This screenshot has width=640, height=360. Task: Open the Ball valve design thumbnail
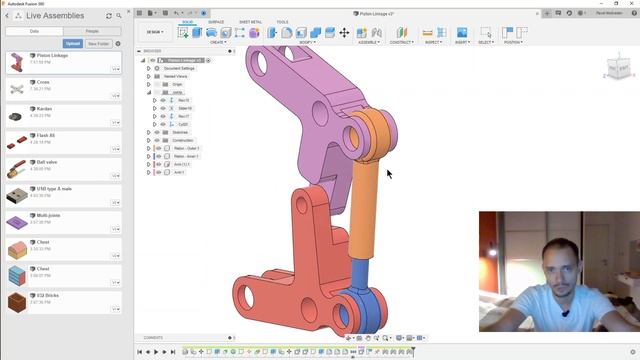pos(17,169)
